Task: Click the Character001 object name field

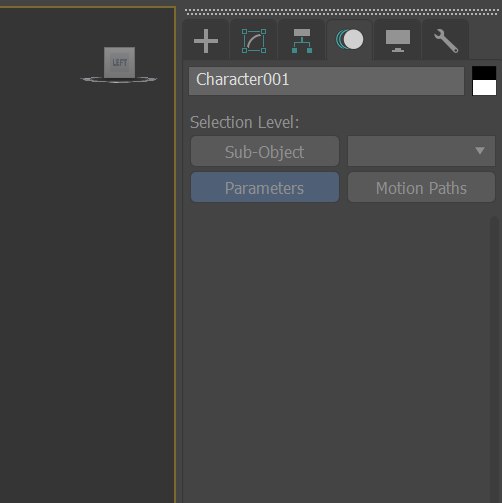Action: 326,81
